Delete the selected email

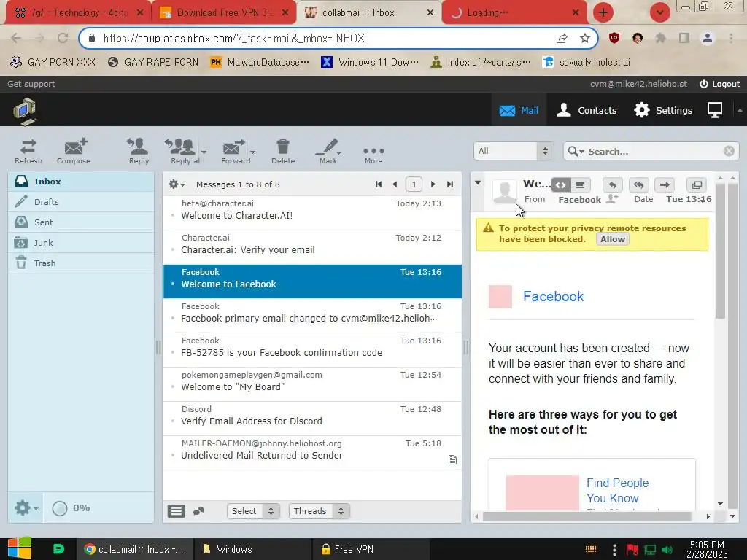(283, 150)
